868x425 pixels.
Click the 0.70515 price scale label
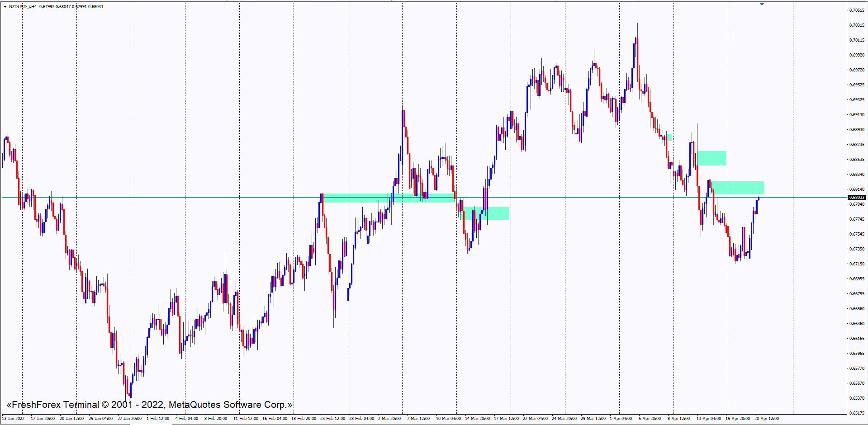pyautogui.click(x=856, y=10)
